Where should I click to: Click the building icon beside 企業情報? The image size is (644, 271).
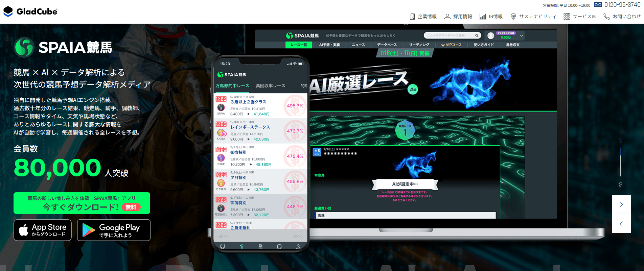point(412,17)
